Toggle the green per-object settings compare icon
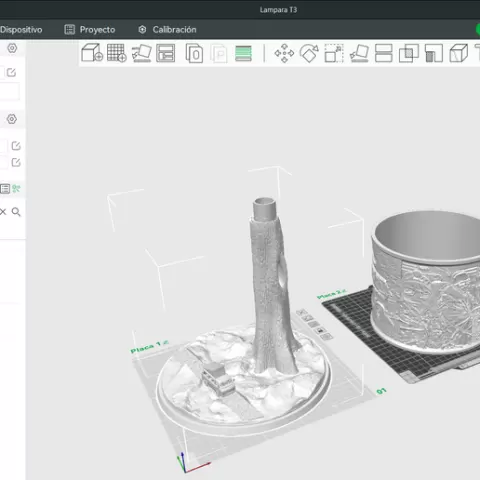The image size is (480, 480). [x=16, y=189]
